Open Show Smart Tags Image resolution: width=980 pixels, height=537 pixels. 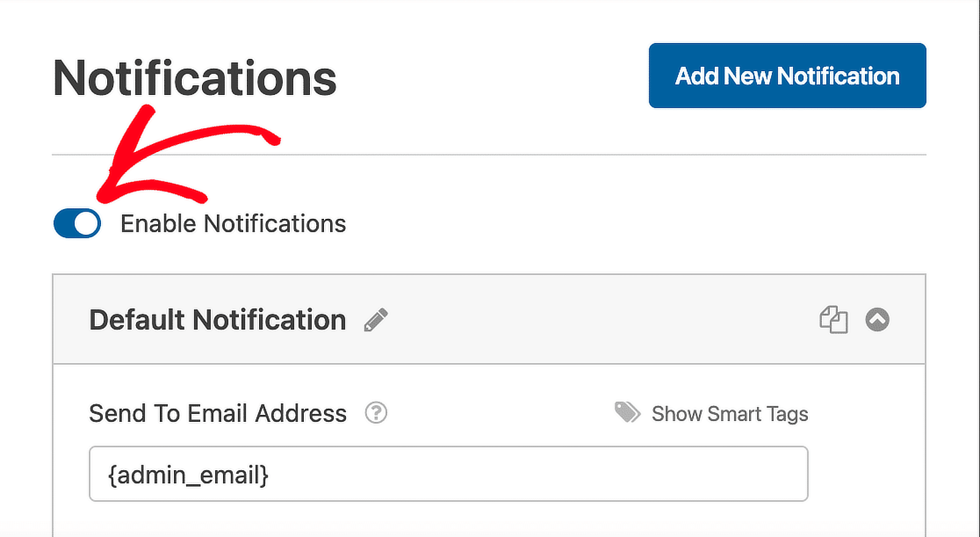pos(729,414)
